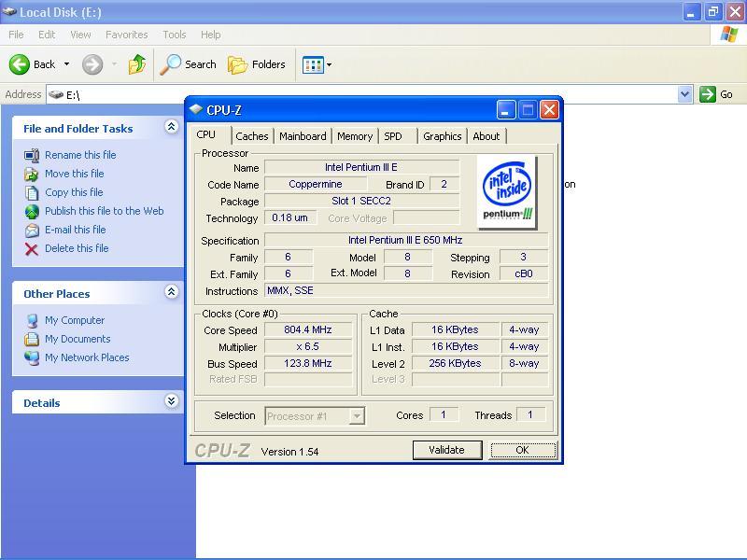
Task: Click the Specification Intel Pentium III E 650 MHz
Action: pyautogui.click(x=405, y=240)
